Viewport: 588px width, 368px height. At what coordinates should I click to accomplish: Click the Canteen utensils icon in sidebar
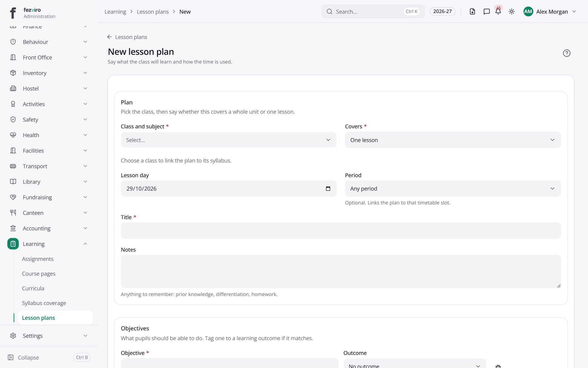pyautogui.click(x=13, y=213)
